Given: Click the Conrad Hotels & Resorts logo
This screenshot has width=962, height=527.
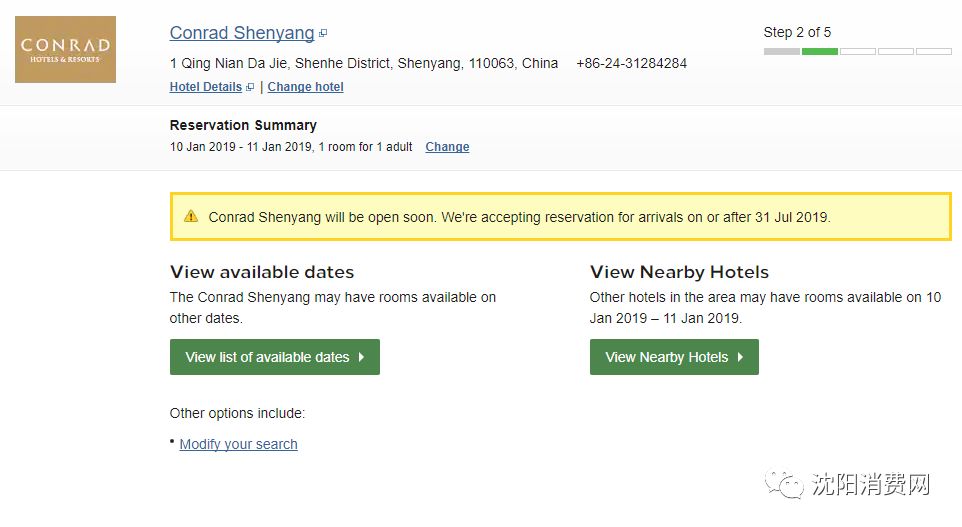Looking at the screenshot, I should [65, 49].
